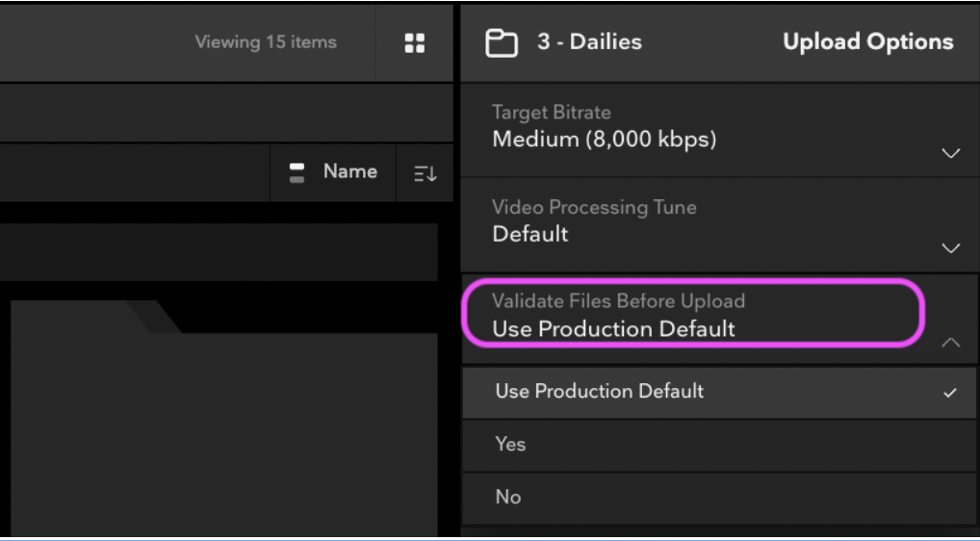Image resolution: width=980 pixels, height=541 pixels.
Task: Click the stacked-bars icon left of Name
Action: pos(297,172)
